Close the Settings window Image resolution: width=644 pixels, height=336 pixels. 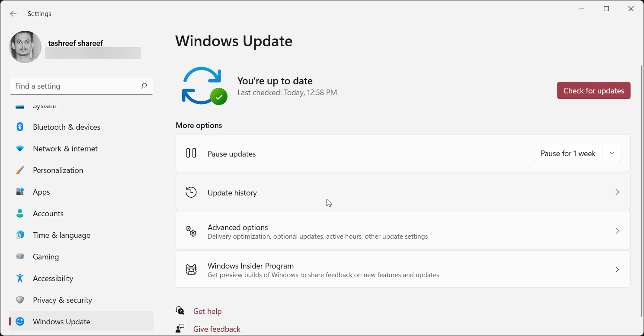click(x=631, y=9)
